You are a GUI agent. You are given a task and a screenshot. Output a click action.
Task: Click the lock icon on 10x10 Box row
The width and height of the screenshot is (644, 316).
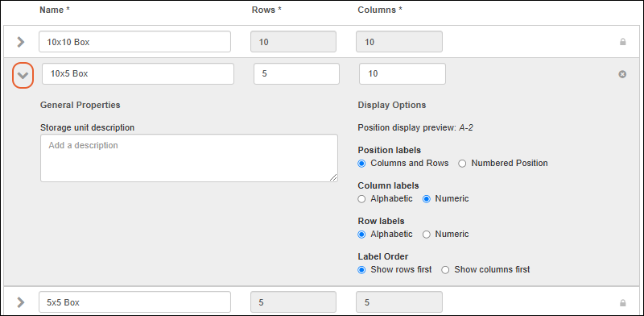[x=622, y=42]
